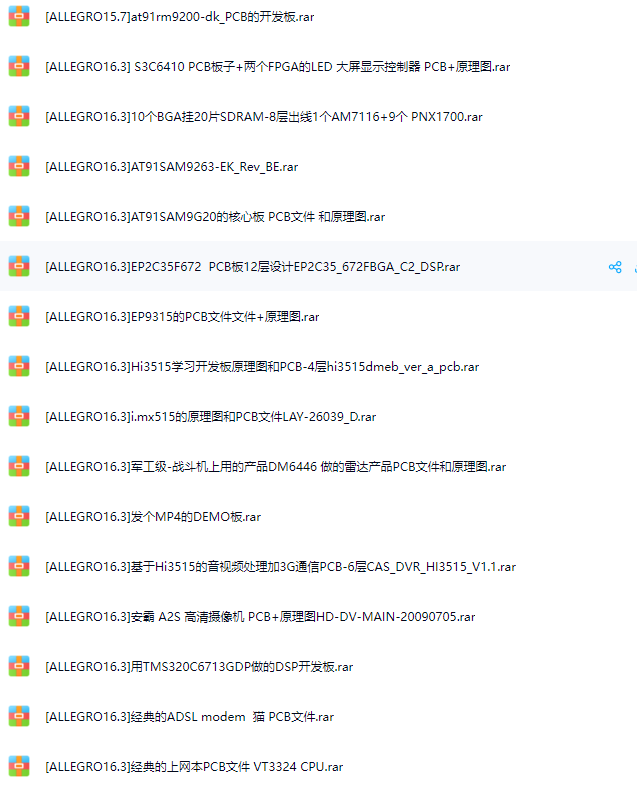Image resolution: width=637 pixels, height=790 pixels.
Task: Select 军工级-战斗机上用的产品DM6446 file name
Action: (x=276, y=467)
